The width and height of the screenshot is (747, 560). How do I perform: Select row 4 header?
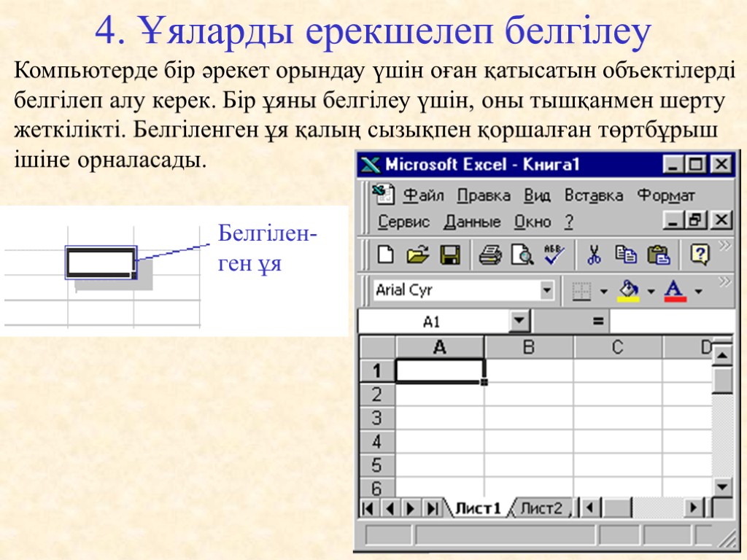[x=377, y=441]
